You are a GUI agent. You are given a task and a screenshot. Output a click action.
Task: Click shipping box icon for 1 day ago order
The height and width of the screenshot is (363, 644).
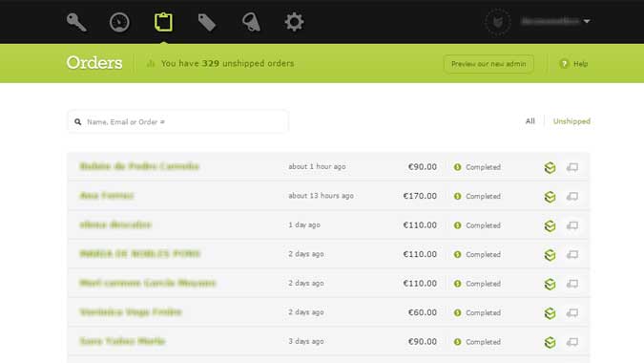550,225
